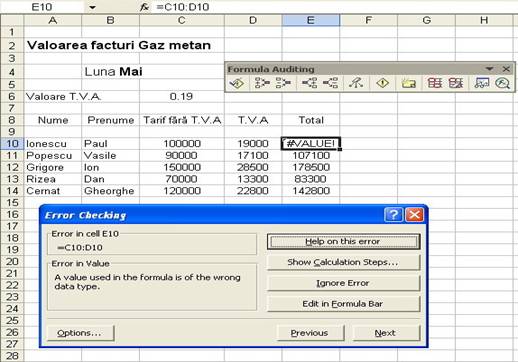518x362 pixels.
Task: Select column G header
Action: point(426,20)
